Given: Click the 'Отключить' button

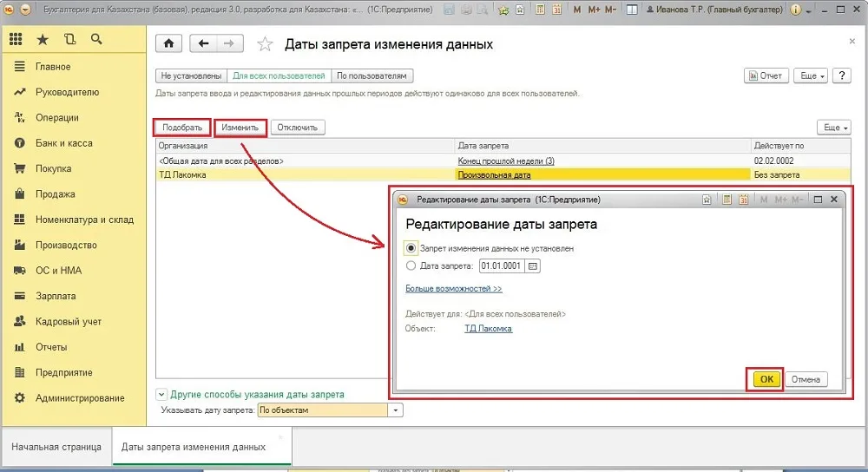Looking at the screenshot, I should pos(297,128).
